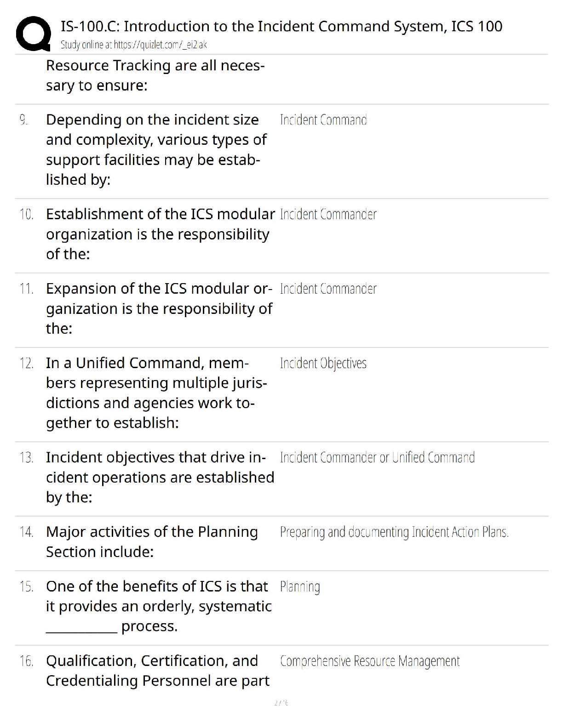563x728 pixels.
Task: Open the quizlet.com study link
Action: tap(134, 45)
